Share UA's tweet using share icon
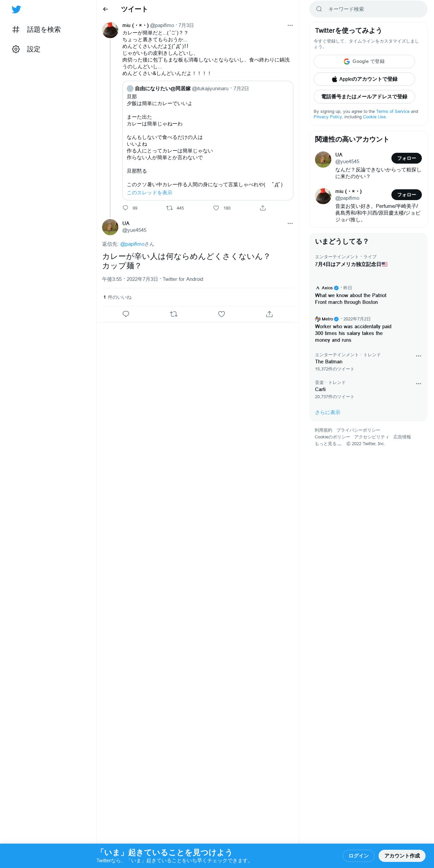Screen dimensions: 434x868 [269, 314]
